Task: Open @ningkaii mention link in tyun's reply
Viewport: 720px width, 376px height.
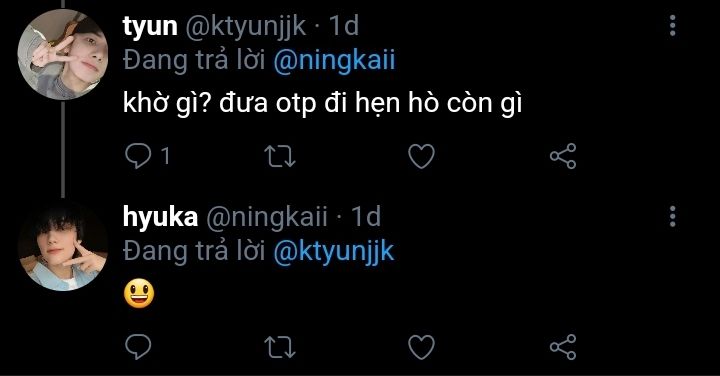Action: point(334,61)
